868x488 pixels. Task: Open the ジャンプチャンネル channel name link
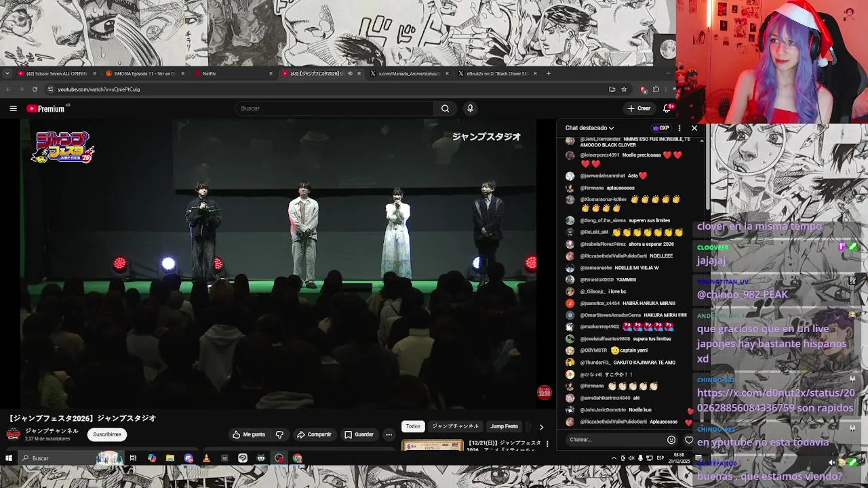(x=52, y=431)
